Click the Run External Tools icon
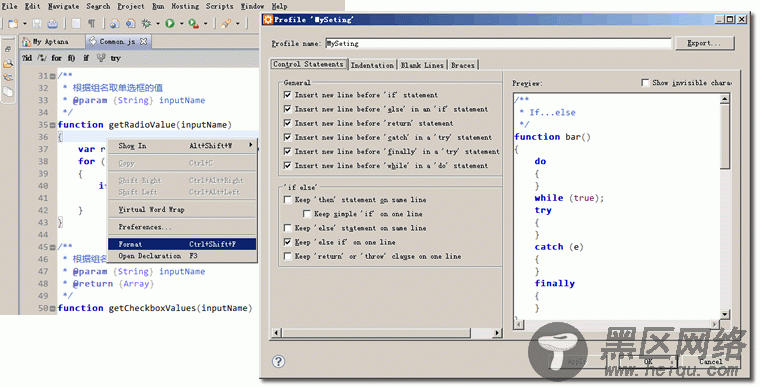 pos(193,23)
